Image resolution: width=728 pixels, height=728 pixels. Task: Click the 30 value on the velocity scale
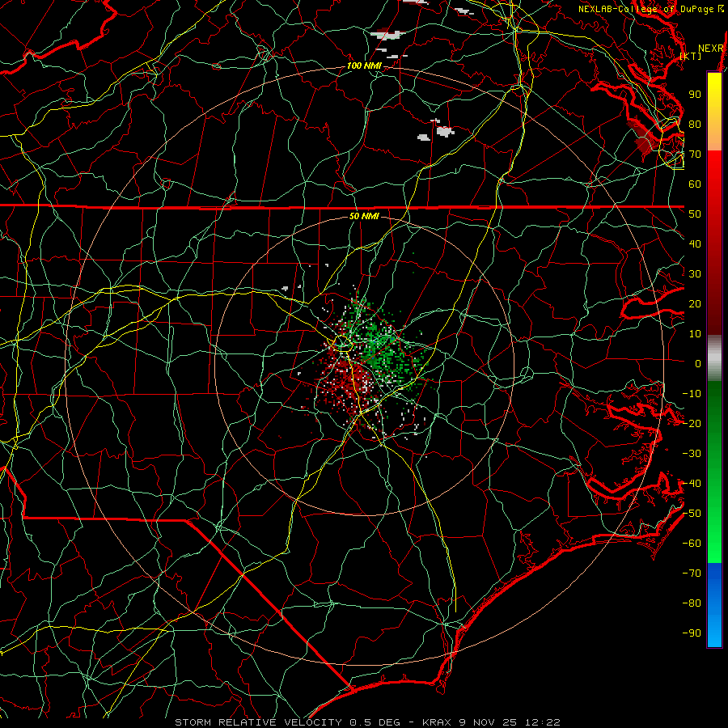click(695, 274)
